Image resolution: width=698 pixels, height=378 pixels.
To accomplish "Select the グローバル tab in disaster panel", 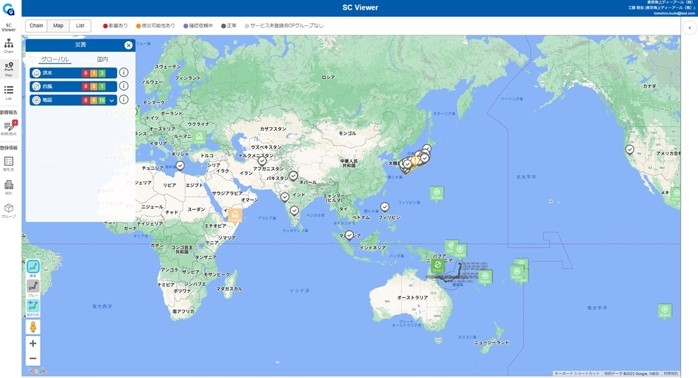I will point(55,59).
